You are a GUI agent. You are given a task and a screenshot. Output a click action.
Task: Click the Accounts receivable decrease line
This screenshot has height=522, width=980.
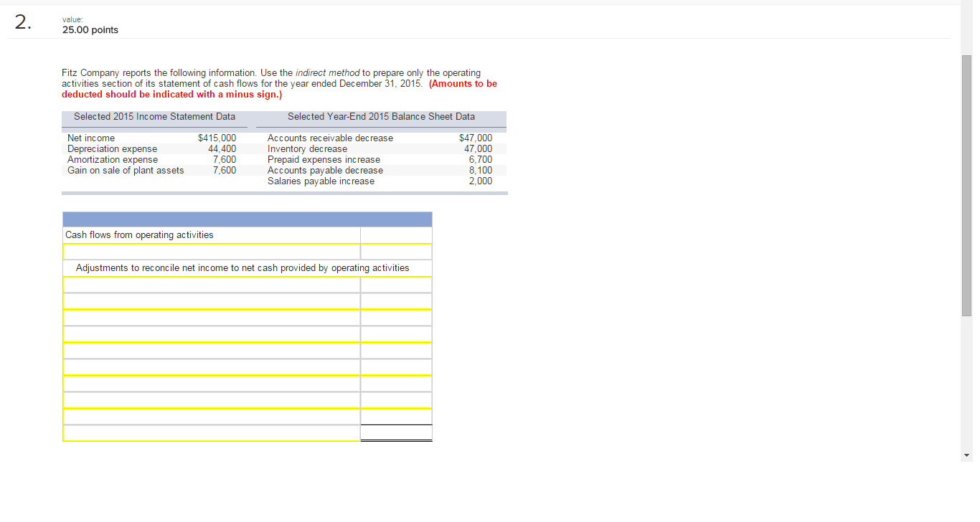pyautogui.click(x=329, y=137)
